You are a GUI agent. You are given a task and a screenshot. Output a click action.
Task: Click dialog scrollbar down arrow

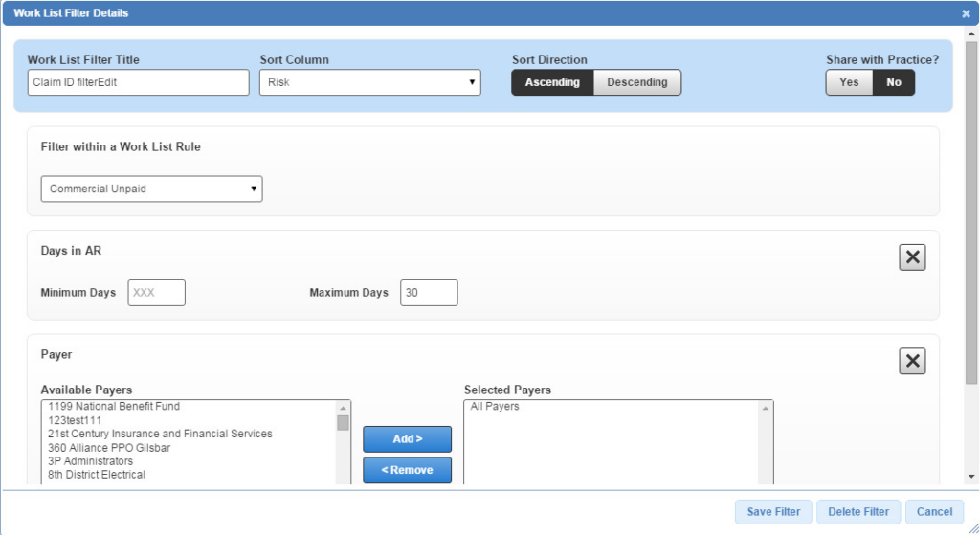coord(971,477)
